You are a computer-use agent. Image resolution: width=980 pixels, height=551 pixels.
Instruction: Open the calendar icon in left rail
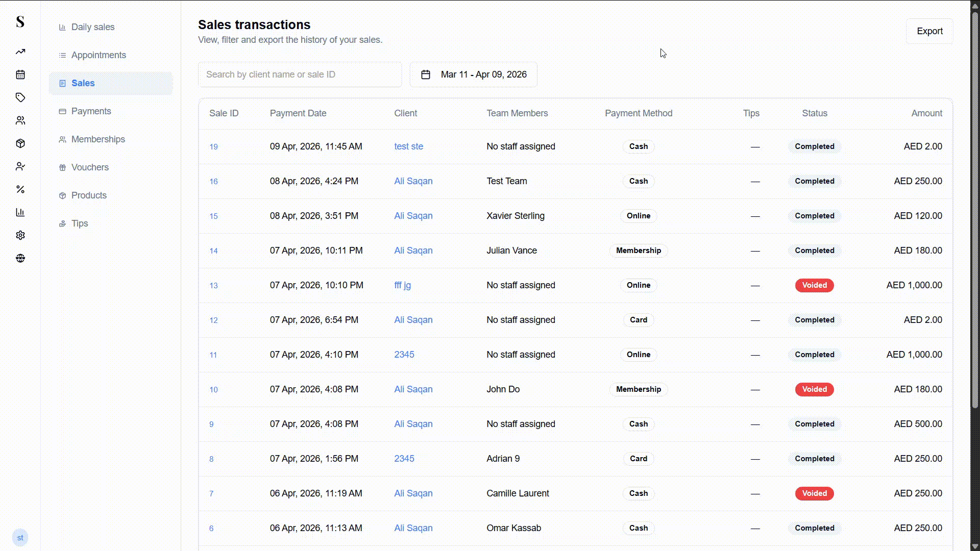tap(20, 74)
